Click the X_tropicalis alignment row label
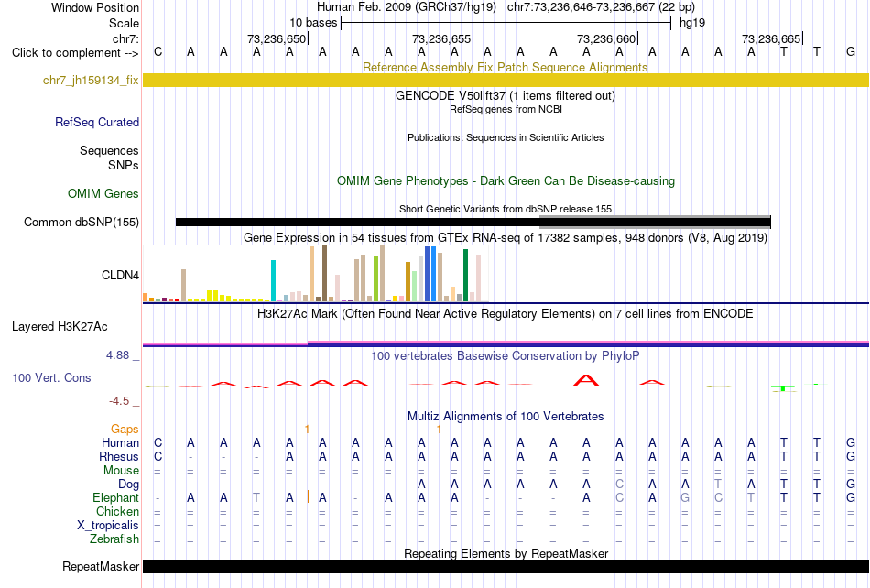 (108, 526)
